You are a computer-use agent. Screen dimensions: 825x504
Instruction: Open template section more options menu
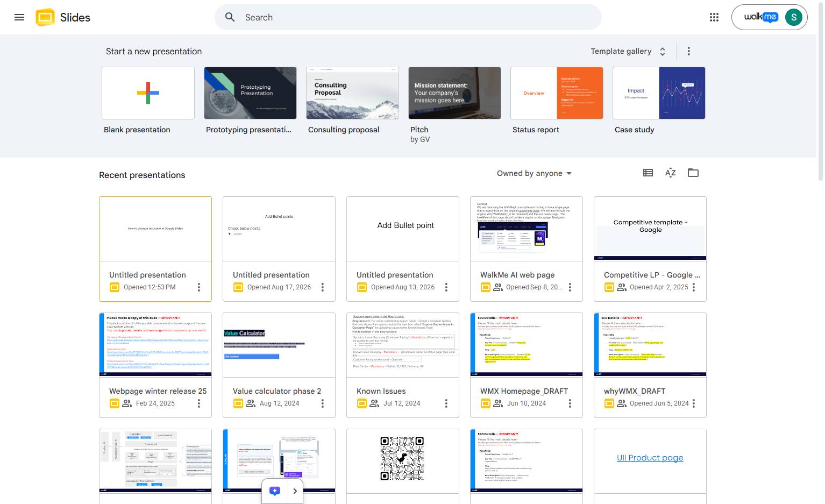coord(689,51)
